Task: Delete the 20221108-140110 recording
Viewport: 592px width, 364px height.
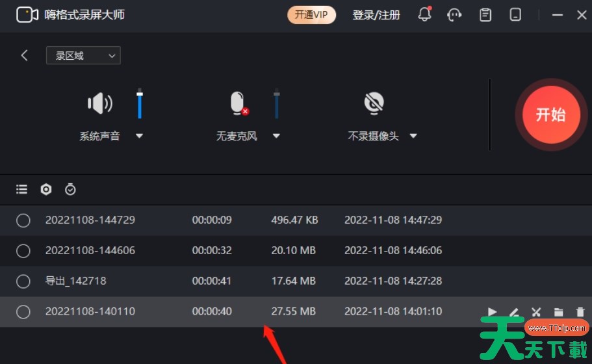Action: [x=580, y=313]
